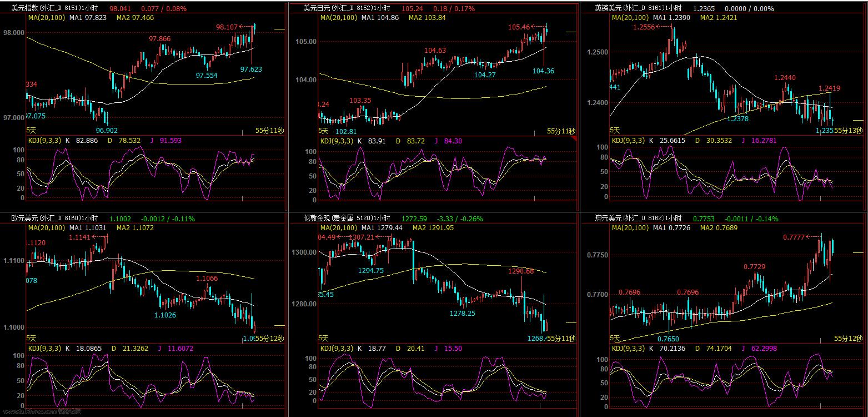Click the MA2 1.1072 indicator label
The height and width of the screenshot is (417, 868).
[x=135, y=228]
